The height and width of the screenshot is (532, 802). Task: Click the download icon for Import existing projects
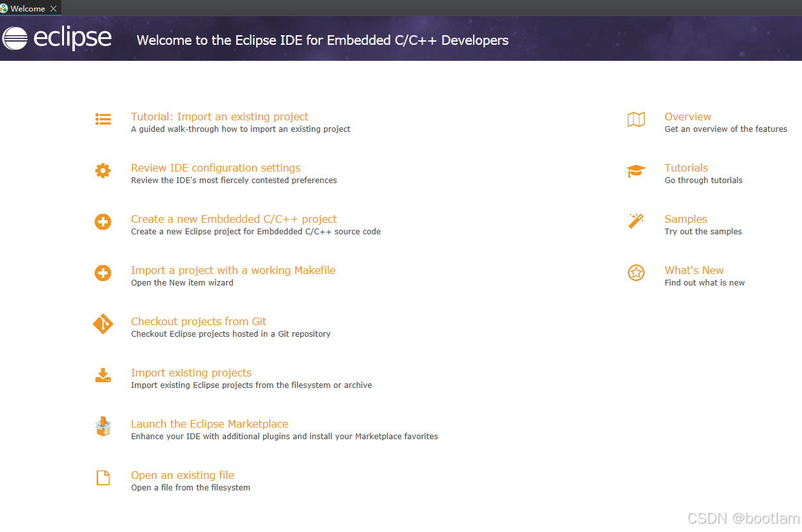point(103,375)
